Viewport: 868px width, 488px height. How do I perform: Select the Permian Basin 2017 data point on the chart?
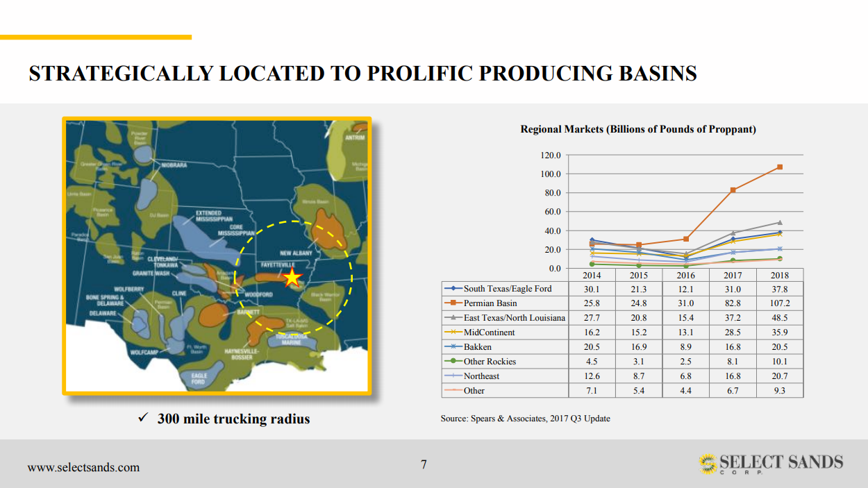coord(733,190)
